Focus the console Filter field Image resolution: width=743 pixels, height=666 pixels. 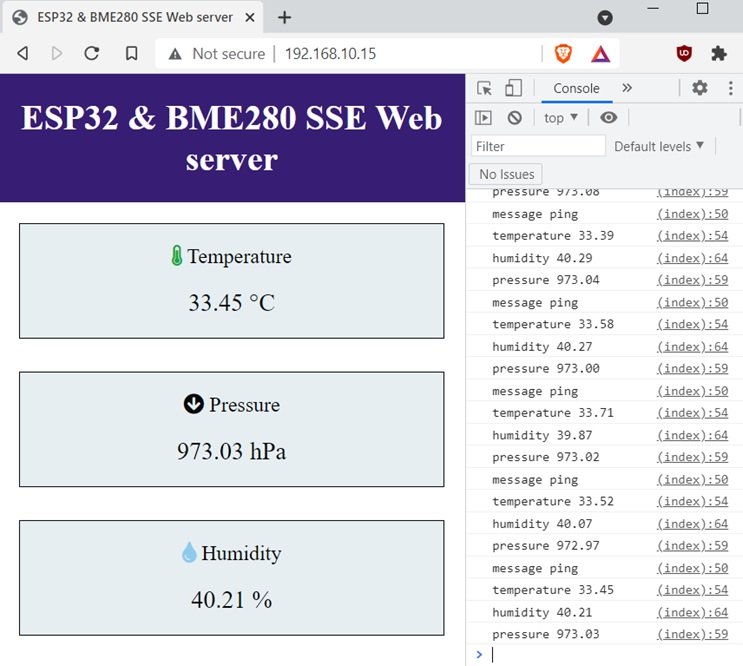[538, 146]
